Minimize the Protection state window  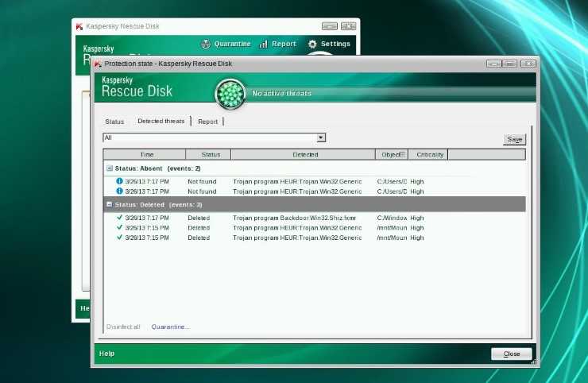pos(494,64)
